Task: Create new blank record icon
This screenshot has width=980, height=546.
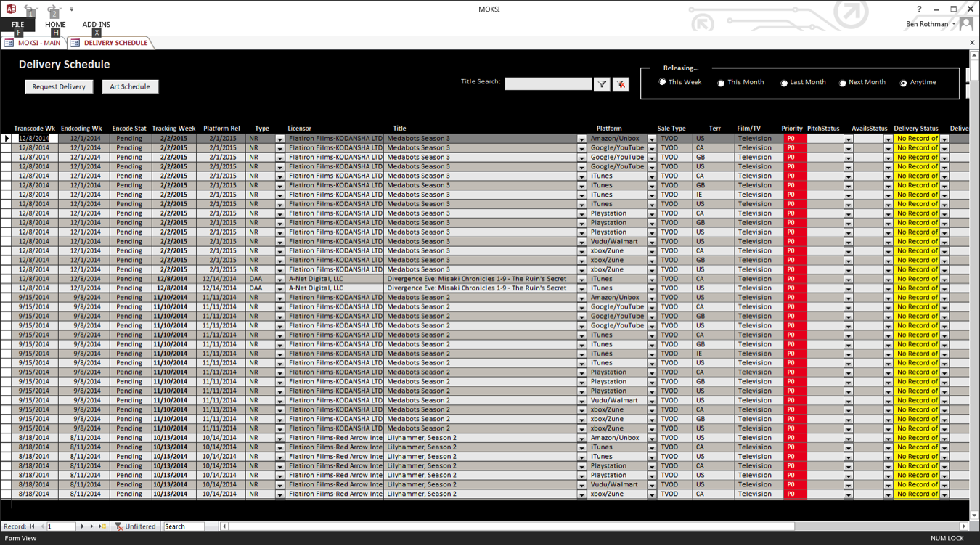Action: (x=102, y=526)
